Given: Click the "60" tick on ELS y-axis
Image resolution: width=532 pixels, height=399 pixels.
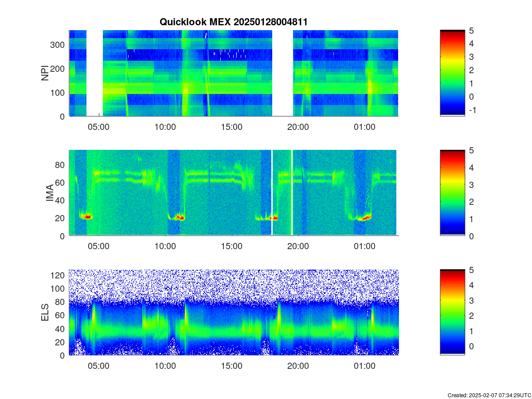Looking at the screenshot, I should [x=61, y=316].
